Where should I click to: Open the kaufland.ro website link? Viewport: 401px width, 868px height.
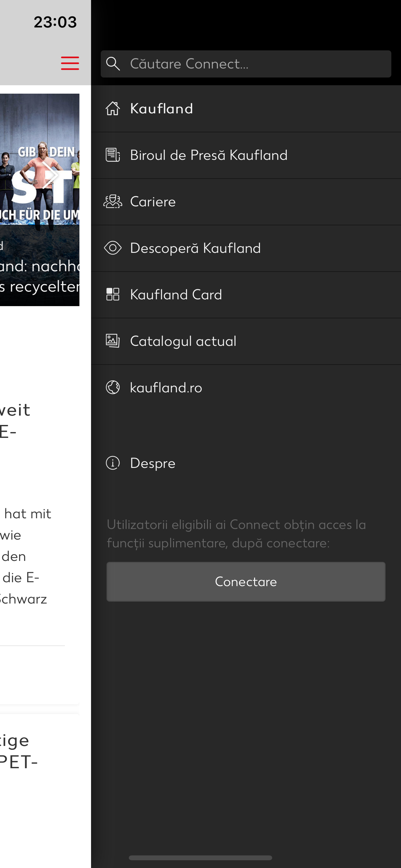246,387
